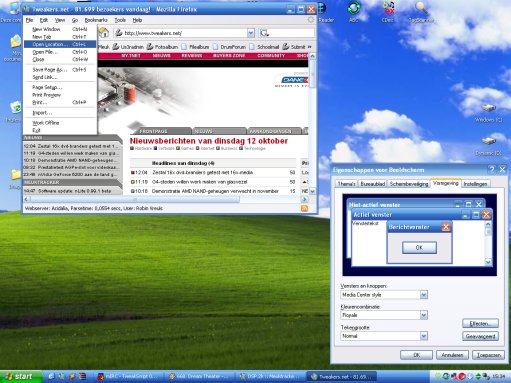Viewport: 511px width, 383px height.
Task: Open the Bookmarks menu in Firefox
Action: click(x=96, y=20)
